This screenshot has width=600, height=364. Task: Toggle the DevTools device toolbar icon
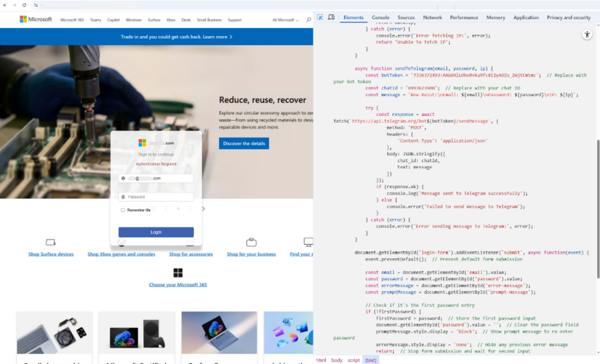point(331,17)
